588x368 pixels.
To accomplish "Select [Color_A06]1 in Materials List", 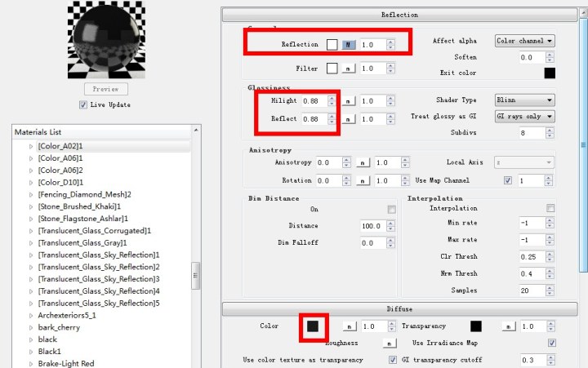I will click(60, 158).
